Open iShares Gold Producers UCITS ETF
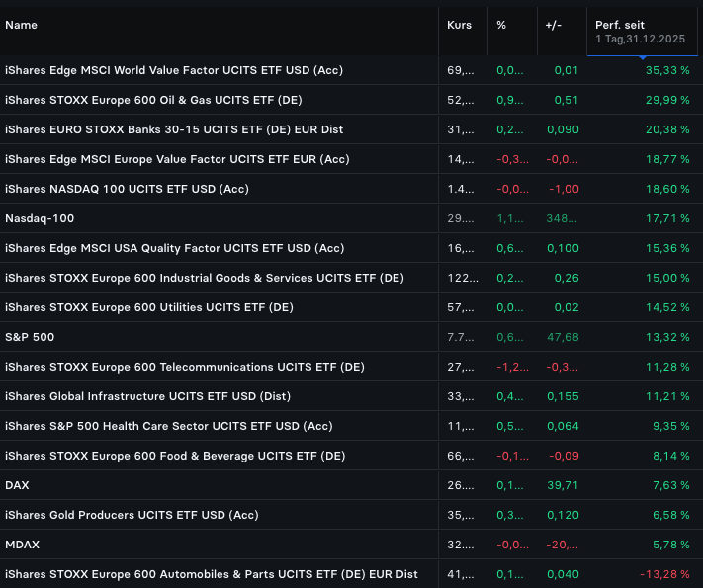 132,515
